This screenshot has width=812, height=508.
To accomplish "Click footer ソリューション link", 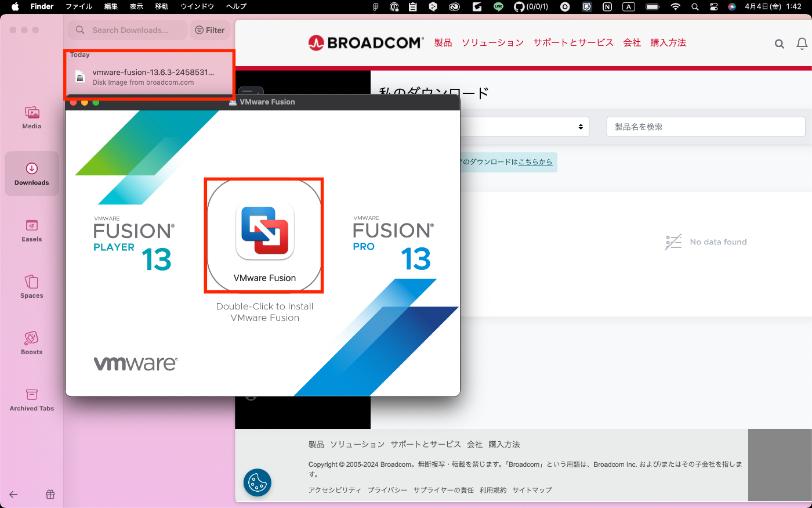I will pos(357,444).
